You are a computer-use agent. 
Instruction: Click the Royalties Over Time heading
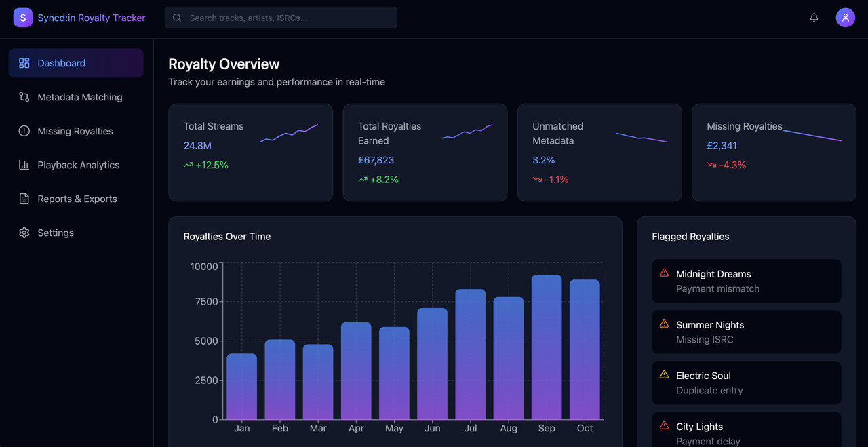click(227, 236)
